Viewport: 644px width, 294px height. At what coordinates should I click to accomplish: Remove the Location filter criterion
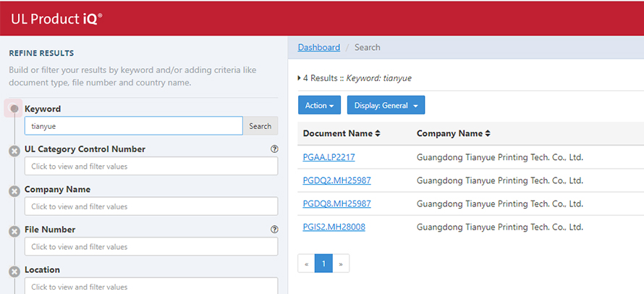pos(14,272)
